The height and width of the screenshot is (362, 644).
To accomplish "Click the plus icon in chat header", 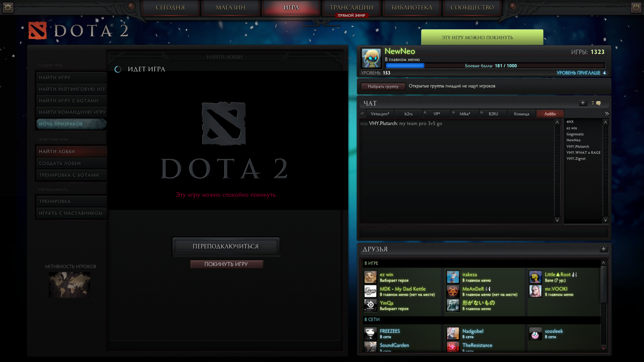I will (x=583, y=103).
